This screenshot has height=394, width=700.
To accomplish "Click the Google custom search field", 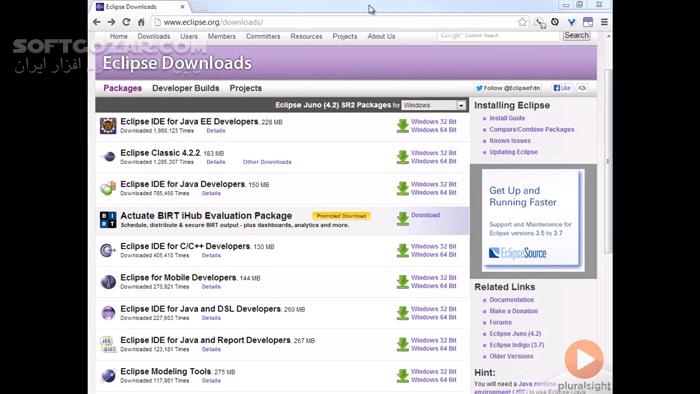I will [x=498, y=35].
